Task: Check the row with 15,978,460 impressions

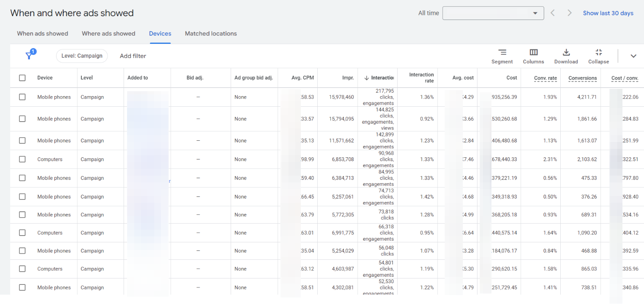Action: 22,97
